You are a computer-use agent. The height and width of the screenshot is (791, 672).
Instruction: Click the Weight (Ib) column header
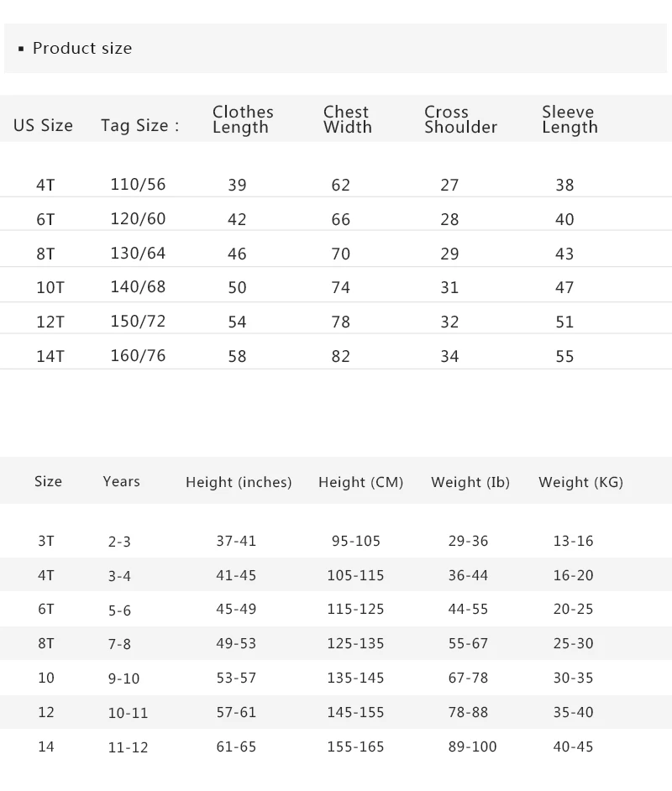click(470, 482)
